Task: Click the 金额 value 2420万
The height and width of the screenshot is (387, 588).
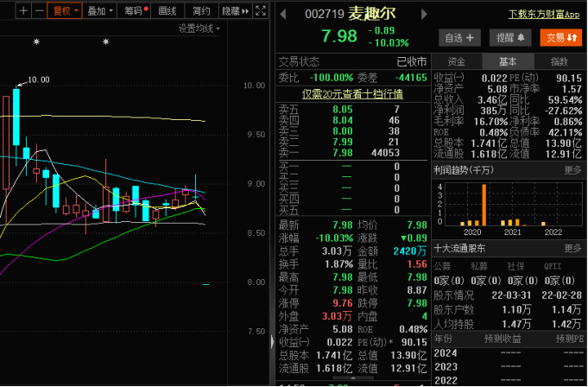Action: pyautogui.click(x=410, y=251)
